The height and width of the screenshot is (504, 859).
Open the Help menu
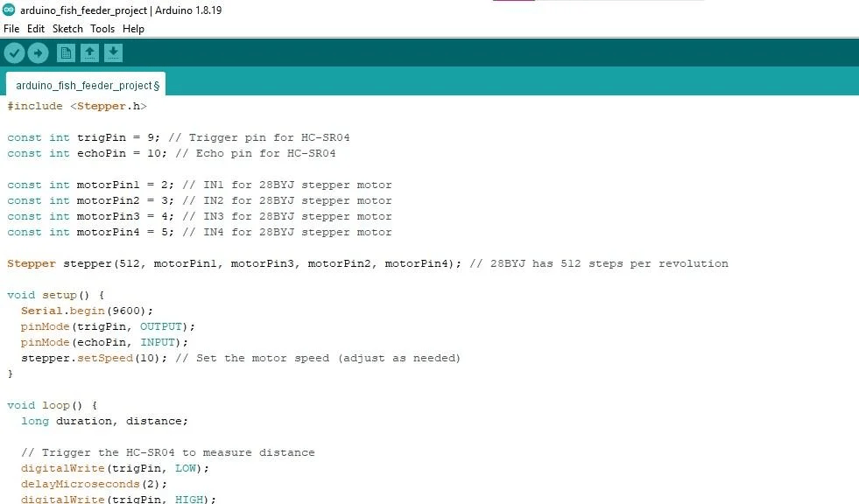[x=133, y=29]
